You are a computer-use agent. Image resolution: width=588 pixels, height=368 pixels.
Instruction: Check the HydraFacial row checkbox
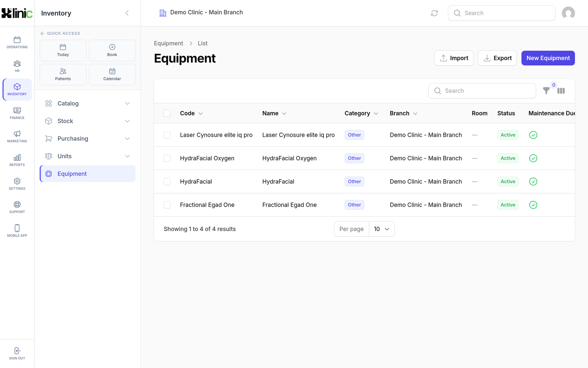point(167,181)
